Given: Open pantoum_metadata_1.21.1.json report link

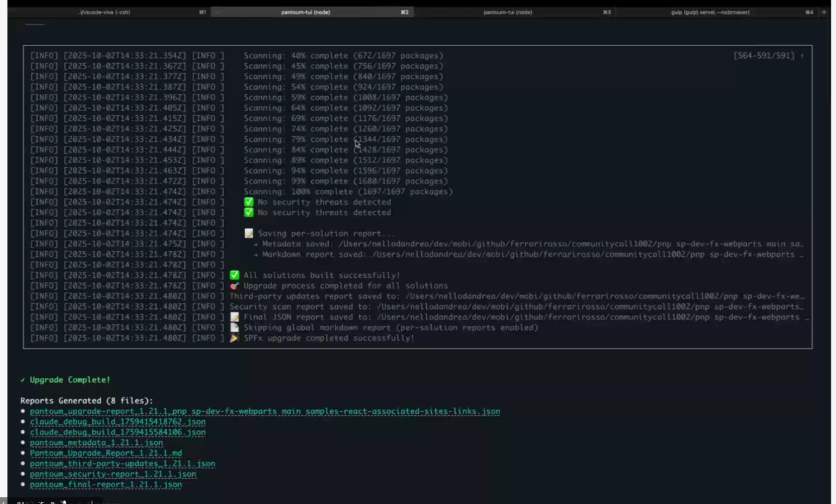Looking at the screenshot, I should point(97,443).
